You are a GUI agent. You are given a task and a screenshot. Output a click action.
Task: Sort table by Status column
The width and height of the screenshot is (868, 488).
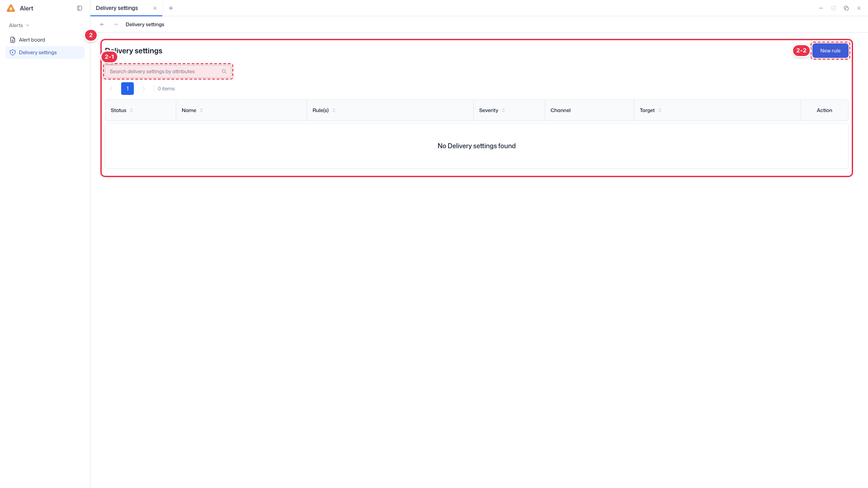132,110
